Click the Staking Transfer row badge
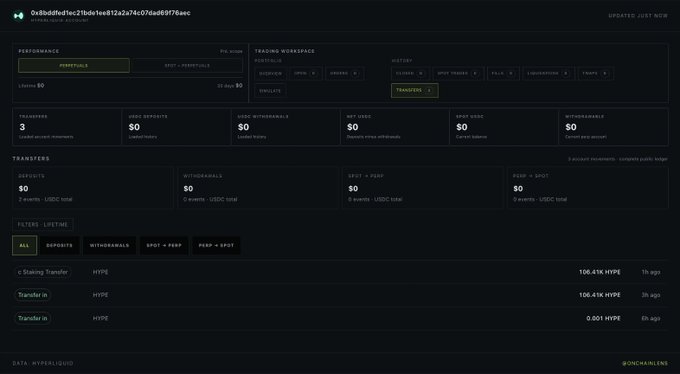 tap(43, 272)
